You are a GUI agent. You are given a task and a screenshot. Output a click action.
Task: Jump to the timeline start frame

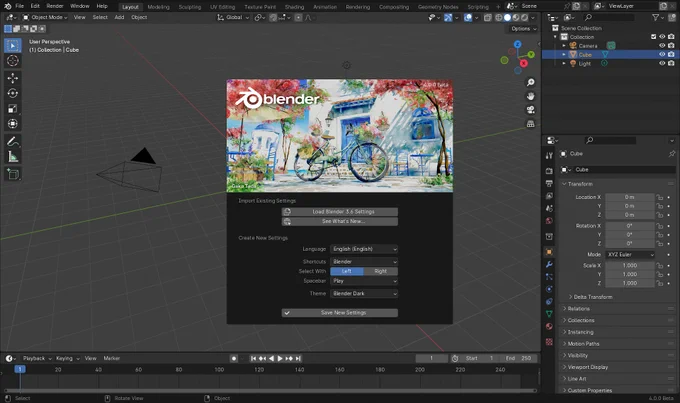click(253, 358)
